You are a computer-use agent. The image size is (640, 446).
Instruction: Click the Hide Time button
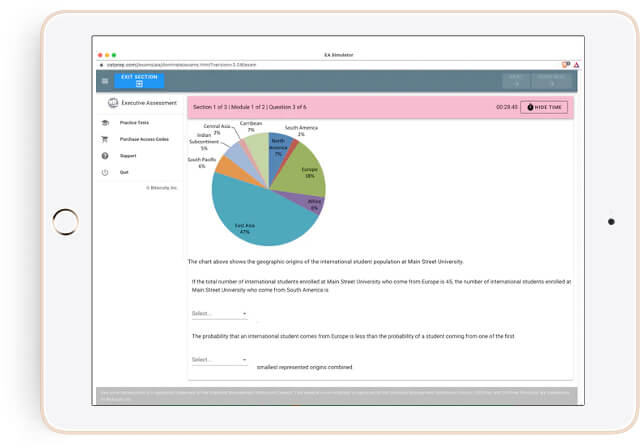click(544, 107)
